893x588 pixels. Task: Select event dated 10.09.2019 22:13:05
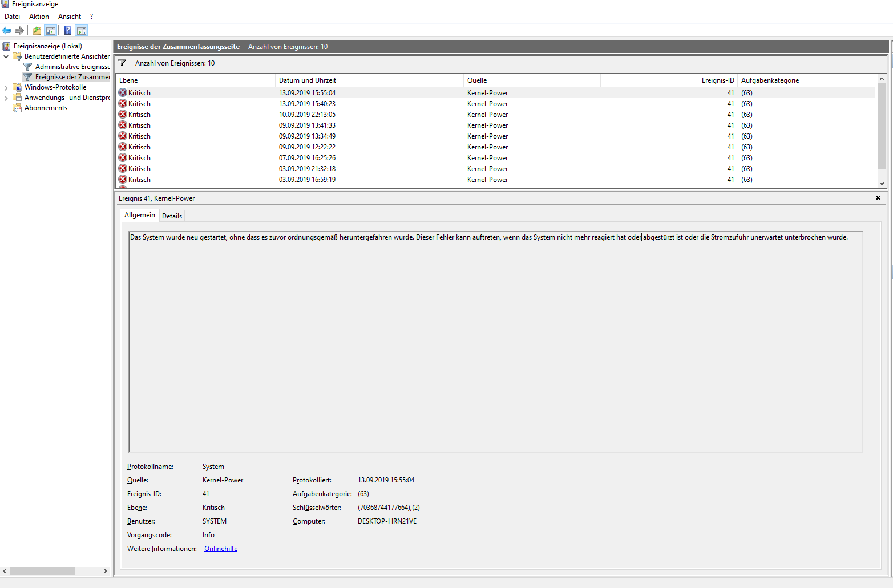(x=495, y=115)
